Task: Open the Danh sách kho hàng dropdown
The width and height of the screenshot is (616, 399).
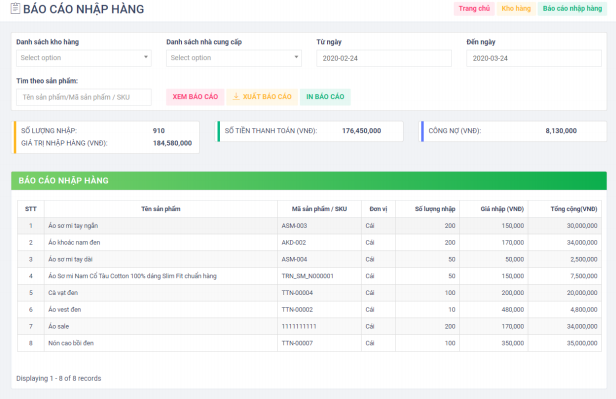Action: [84, 58]
